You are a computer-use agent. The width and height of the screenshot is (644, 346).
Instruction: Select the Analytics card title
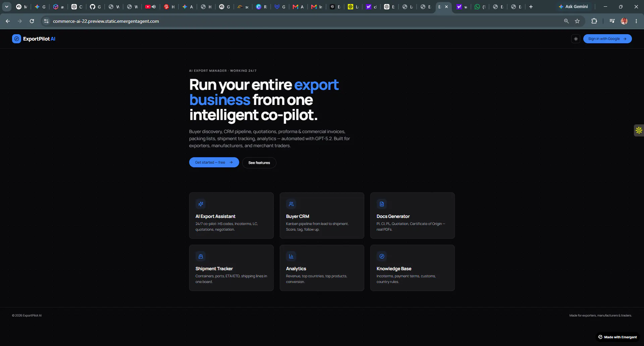pyautogui.click(x=296, y=269)
